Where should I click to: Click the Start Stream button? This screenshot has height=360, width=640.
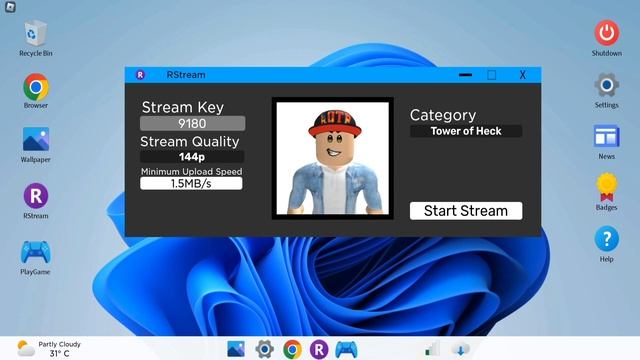[466, 211]
